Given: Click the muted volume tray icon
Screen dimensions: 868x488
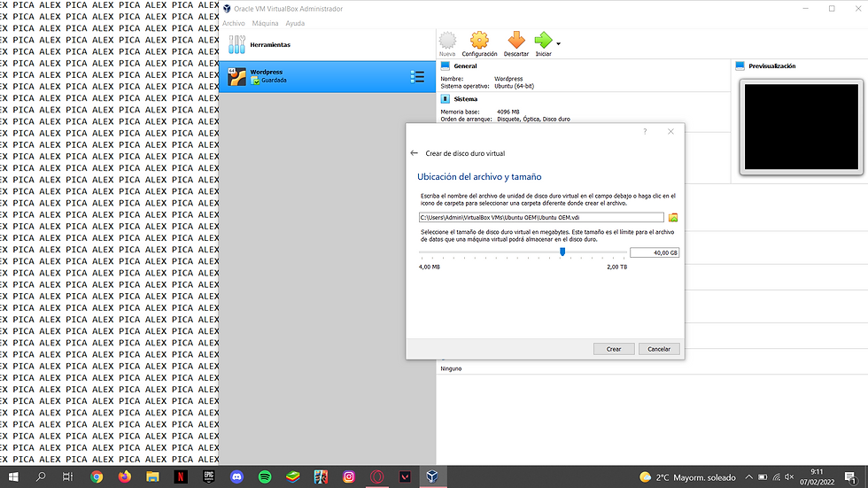Looking at the screenshot, I should coord(789,477).
